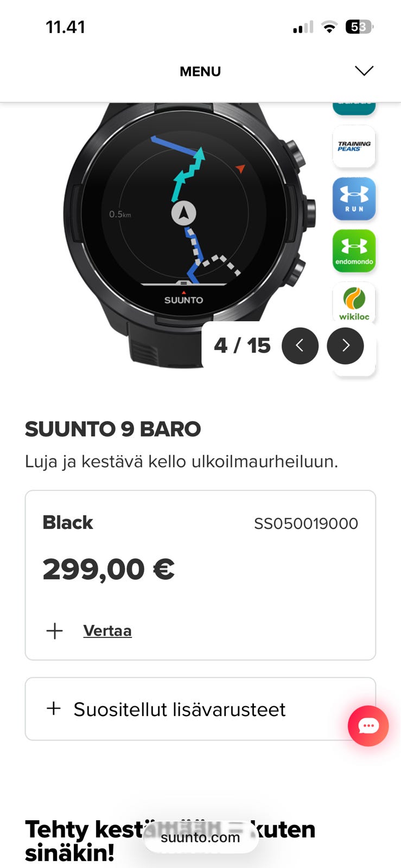401x868 pixels.
Task: Tap the Wikiloc app icon
Action: pyautogui.click(x=354, y=302)
